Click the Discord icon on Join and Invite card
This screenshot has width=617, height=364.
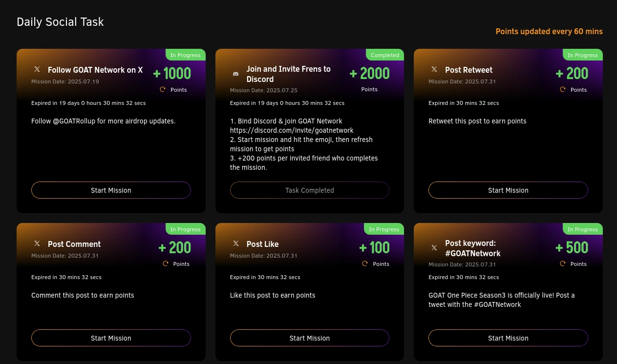click(235, 74)
